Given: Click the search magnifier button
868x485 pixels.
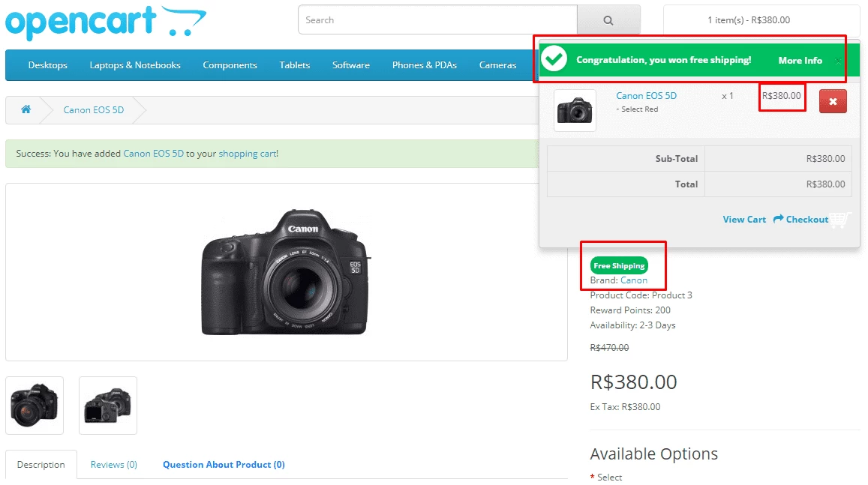Looking at the screenshot, I should (608, 20).
